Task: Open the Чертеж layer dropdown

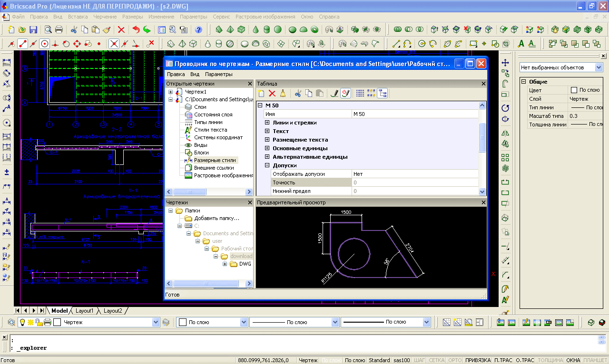Action: [156, 322]
